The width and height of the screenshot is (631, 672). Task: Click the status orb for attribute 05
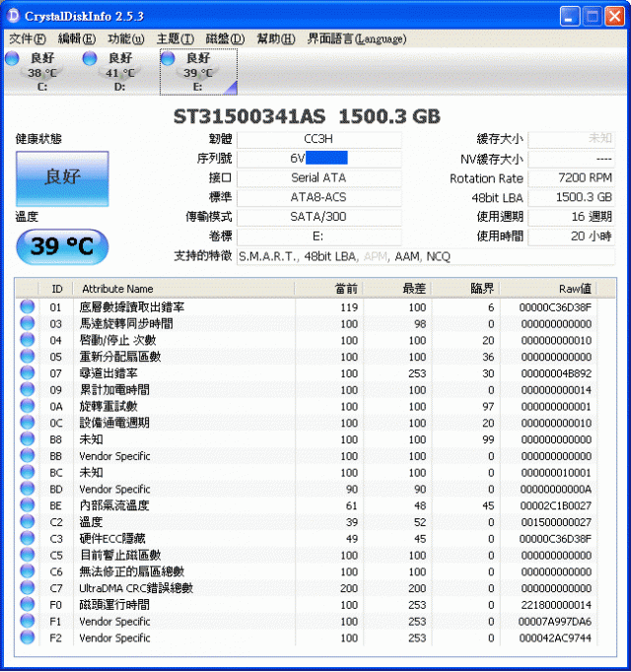[x=28, y=357]
